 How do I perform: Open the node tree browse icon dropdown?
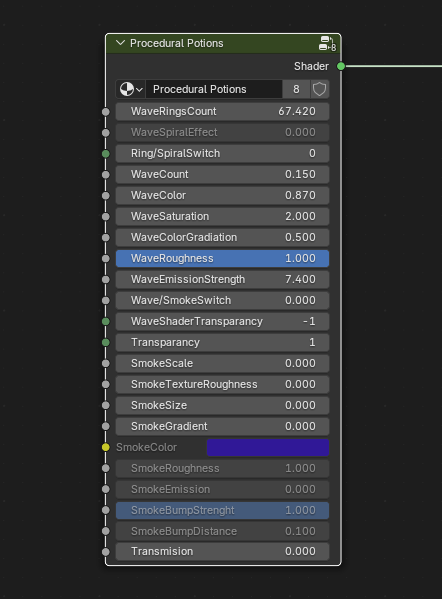pos(131,89)
